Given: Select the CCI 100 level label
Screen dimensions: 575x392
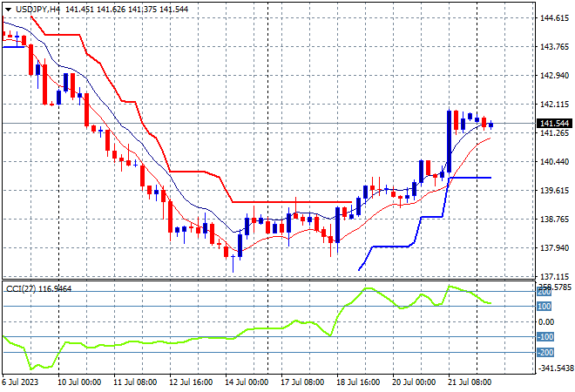Looking at the screenshot, I should [x=545, y=306].
